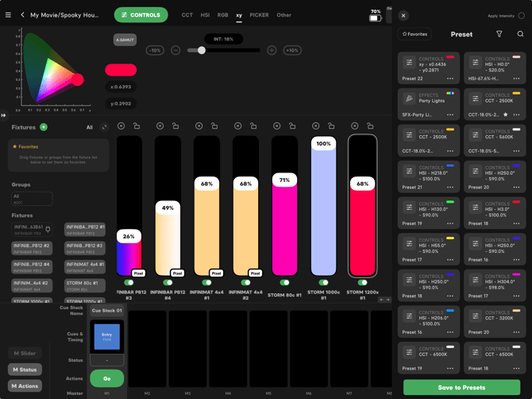The image size is (532, 399).
Task: Search presets with magnifier icon
Action: click(x=520, y=34)
